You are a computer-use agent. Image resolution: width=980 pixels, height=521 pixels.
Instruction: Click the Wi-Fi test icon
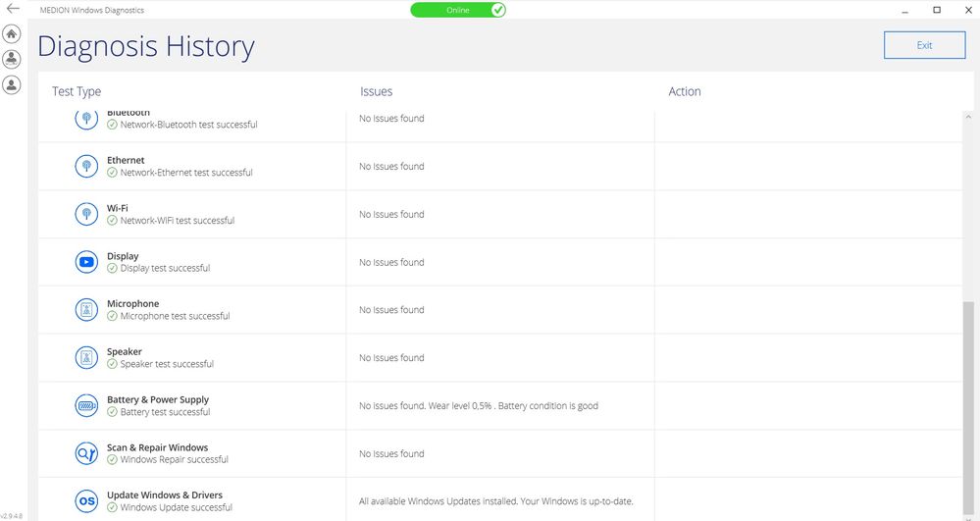pos(86,214)
